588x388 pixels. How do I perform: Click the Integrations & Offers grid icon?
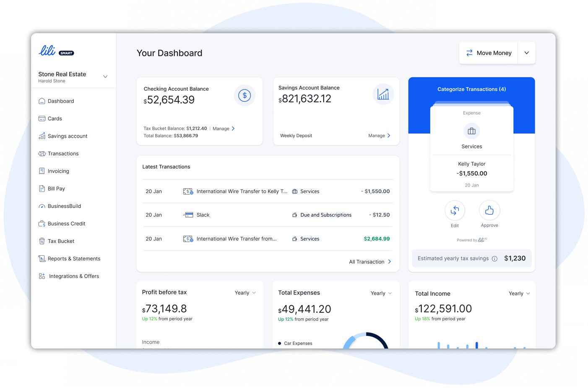point(42,276)
